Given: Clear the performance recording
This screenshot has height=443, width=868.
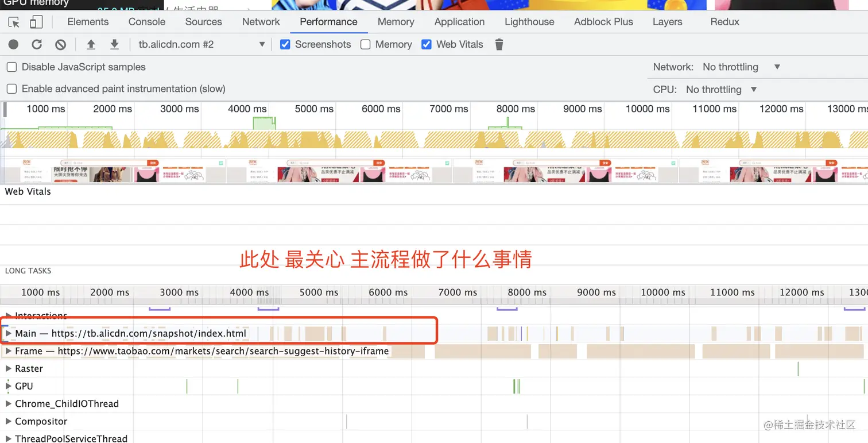Looking at the screenshot, I should click(60, 44).
